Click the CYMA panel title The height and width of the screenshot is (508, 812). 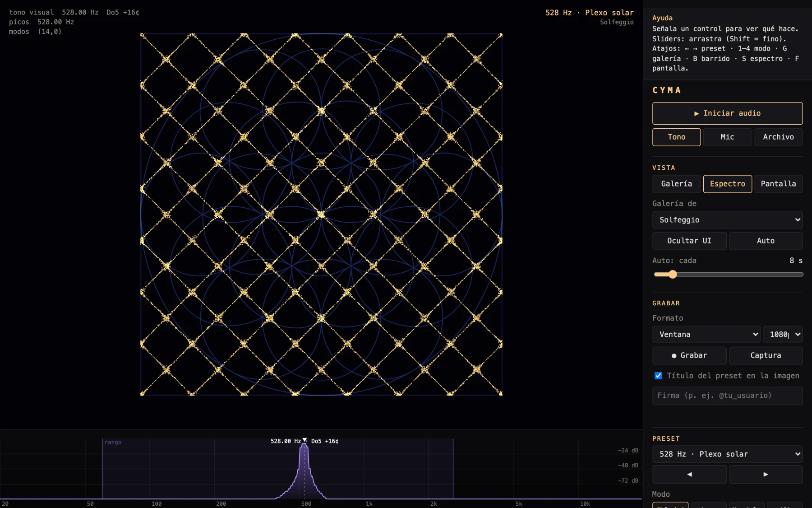[x=667, y=90]
